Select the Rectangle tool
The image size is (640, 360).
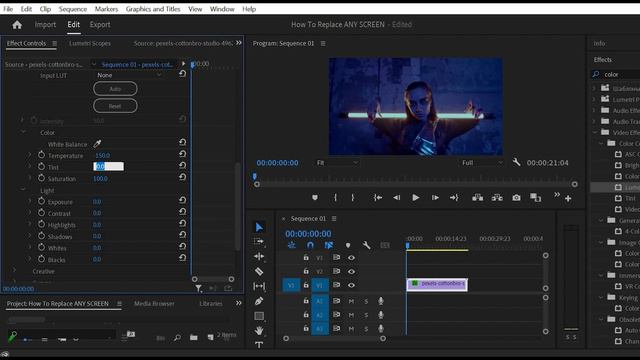click(x=259, y=316)
